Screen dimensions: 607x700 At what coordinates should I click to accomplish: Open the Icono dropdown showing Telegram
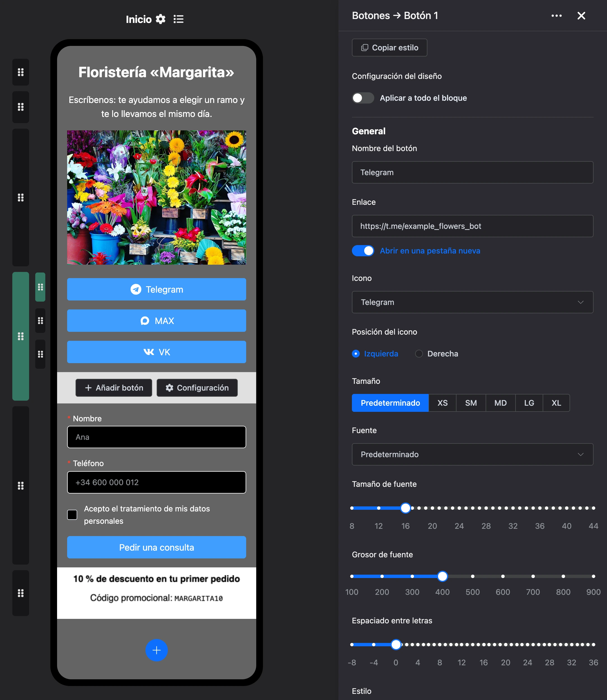(x=472, y=302)
